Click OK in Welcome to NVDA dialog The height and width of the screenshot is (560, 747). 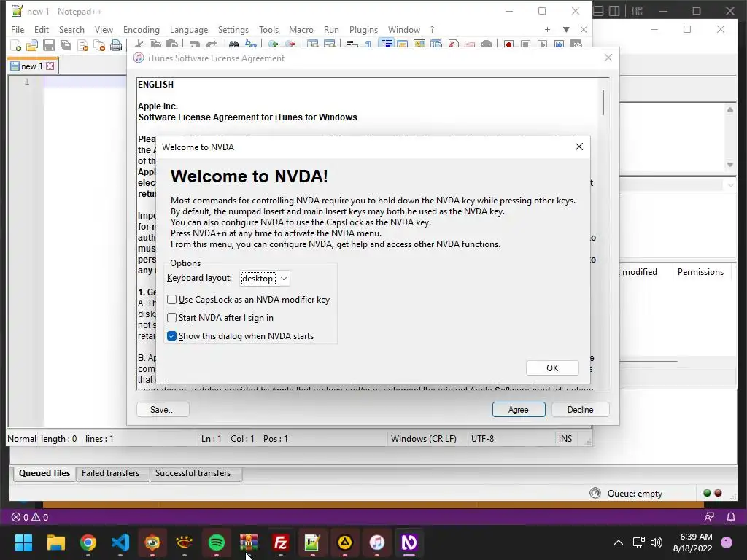tap(552, 367)
